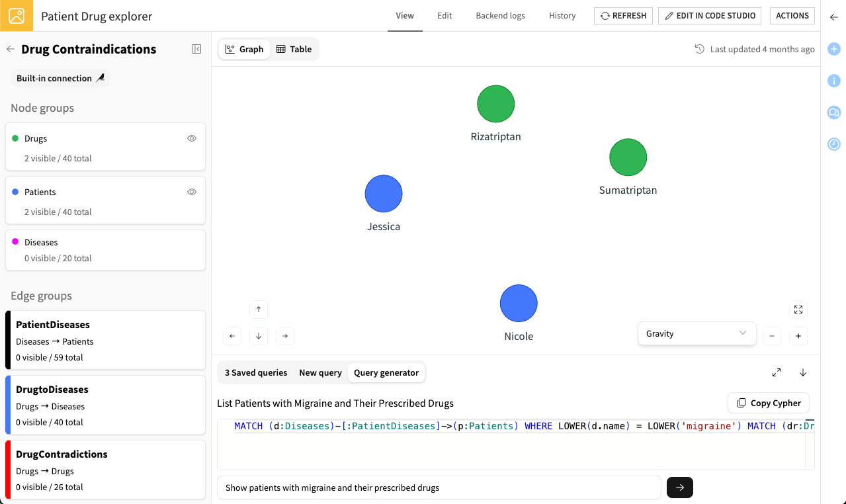This screenshot has height=504, width=846.
Task: Submit the migraine query with the arrow button
Action: (x=679, y=487)
